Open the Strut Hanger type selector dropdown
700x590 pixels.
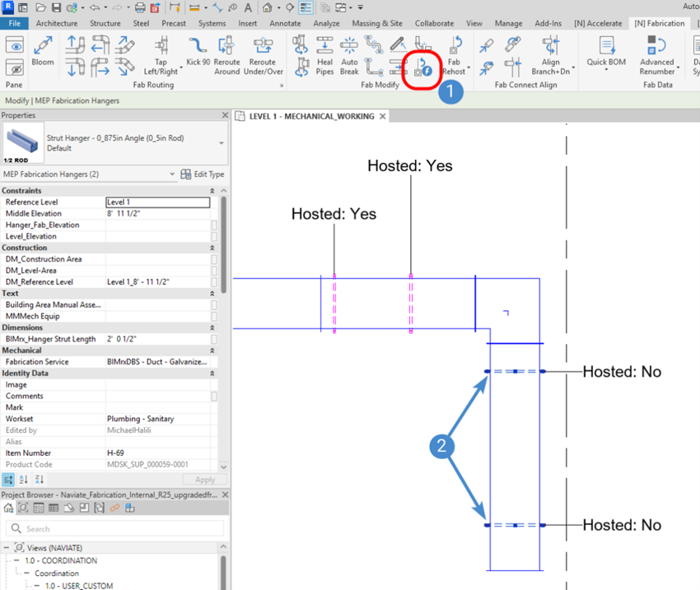tap(221, 142)
